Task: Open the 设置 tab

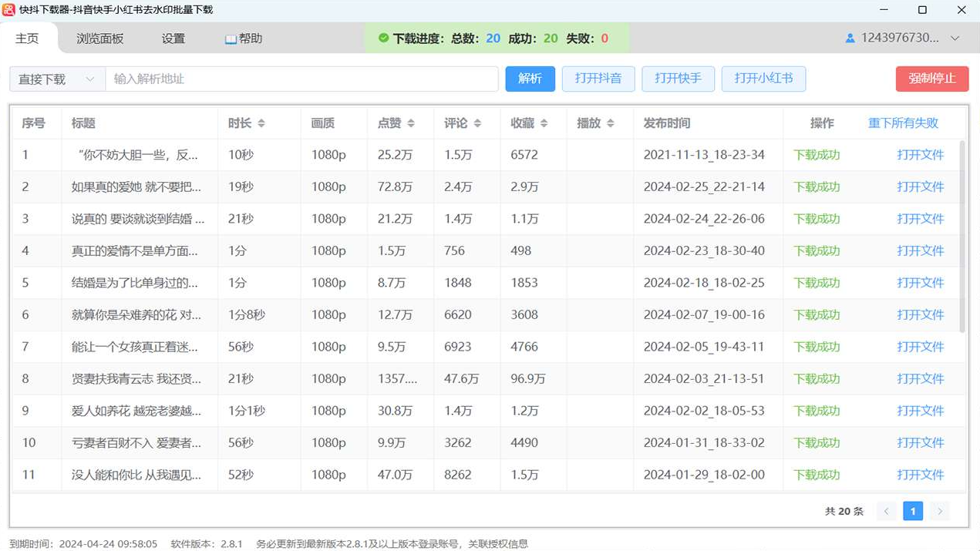Action: click(173, 39)
